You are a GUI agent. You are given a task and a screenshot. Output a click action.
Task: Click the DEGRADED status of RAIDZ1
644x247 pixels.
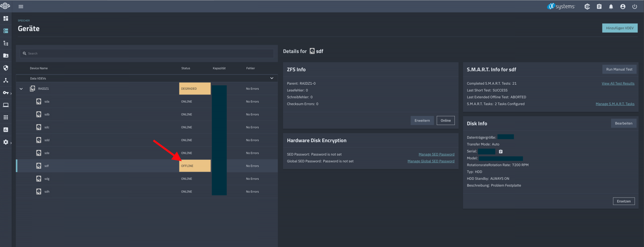pos(195,89)
